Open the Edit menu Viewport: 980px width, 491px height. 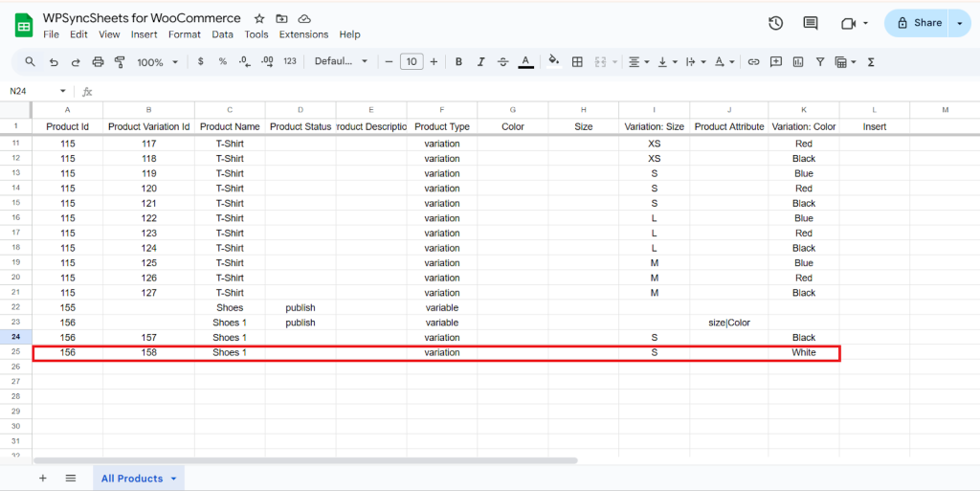coord(78,34)
